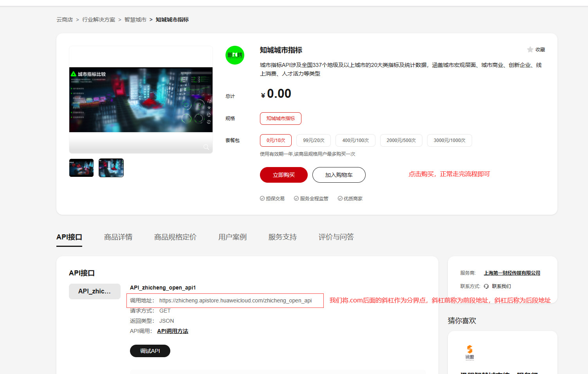Screen dimensions: 588x374
Task: Click the 使用有效期一年 purchase note
Action: [x=308, y=154]
